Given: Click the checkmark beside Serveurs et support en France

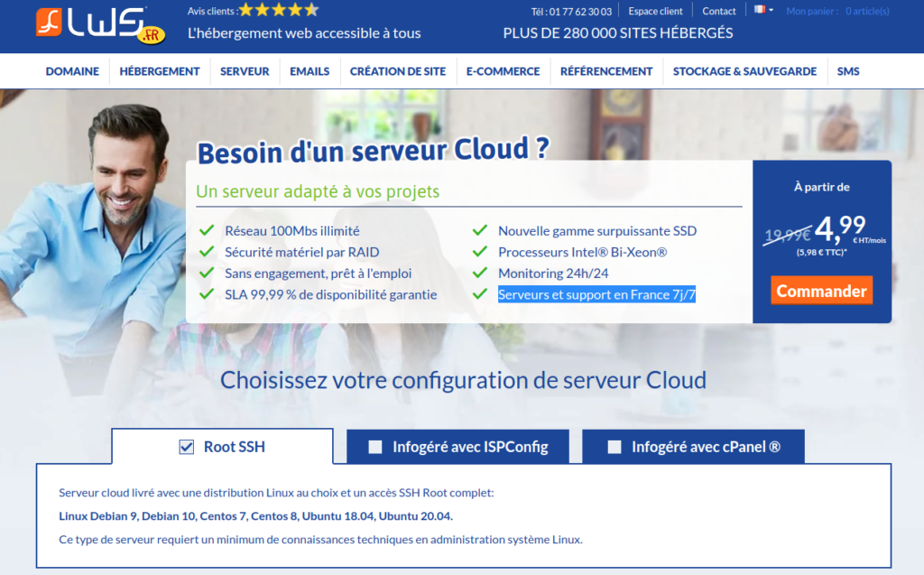Looking at the screenshot, I should [480, 293].
